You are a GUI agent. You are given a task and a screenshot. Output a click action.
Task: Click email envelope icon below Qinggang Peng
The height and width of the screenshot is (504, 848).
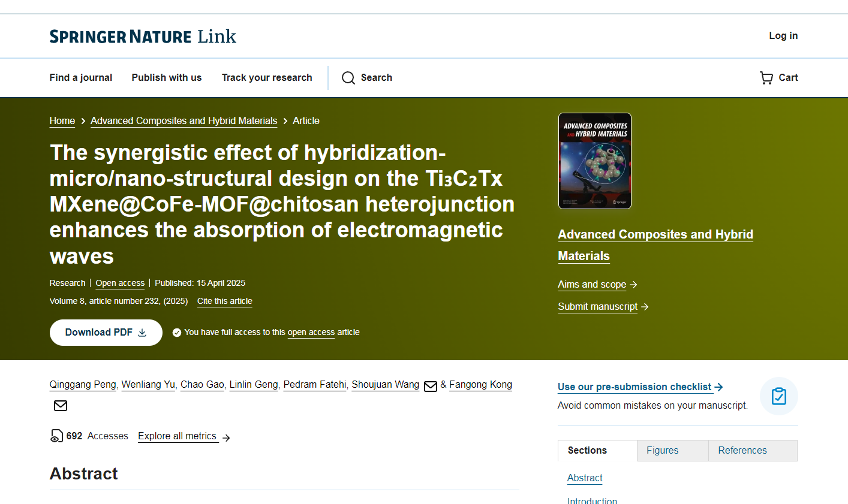(61, 406)
